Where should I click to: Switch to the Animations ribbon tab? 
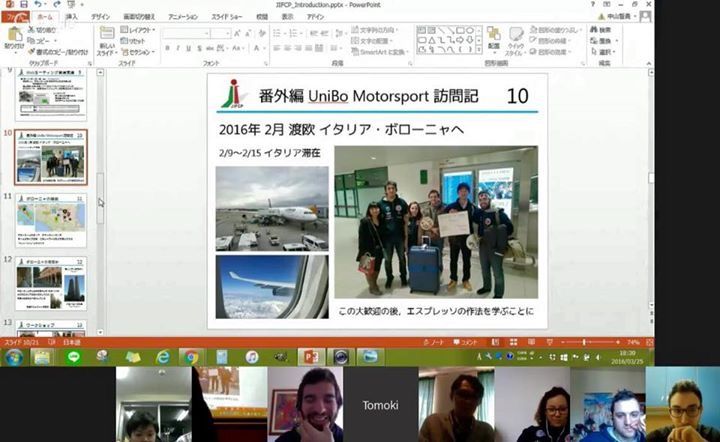182,17
